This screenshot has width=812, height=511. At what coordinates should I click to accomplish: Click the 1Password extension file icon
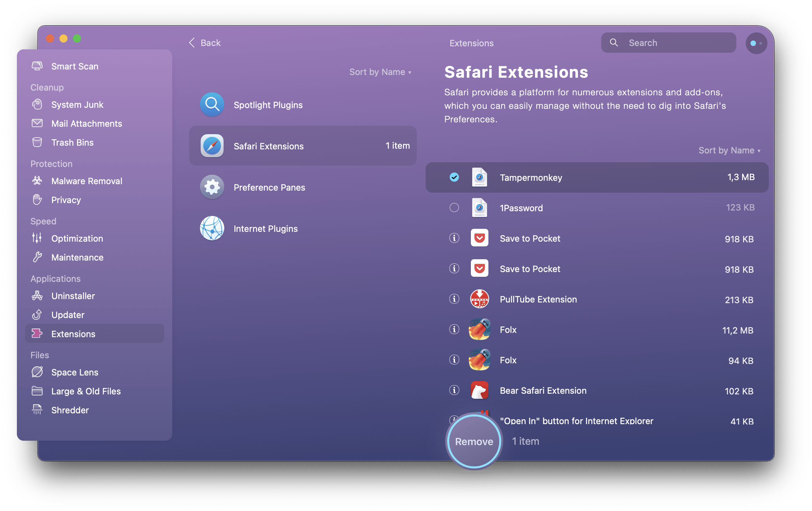pyautogui.click(x=480, y=208)
